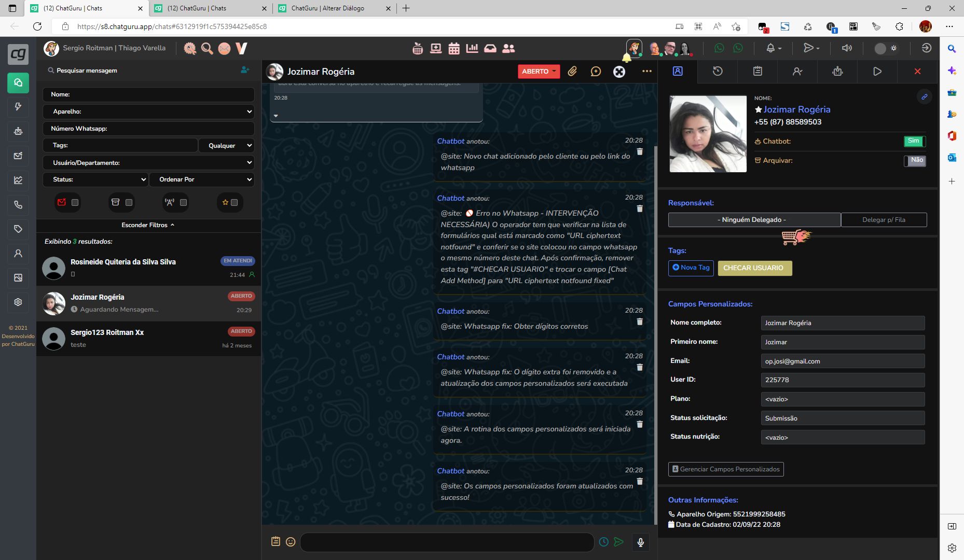Expand the ABERTO status dropdown

pyautogui.click(x=539, y=72)
